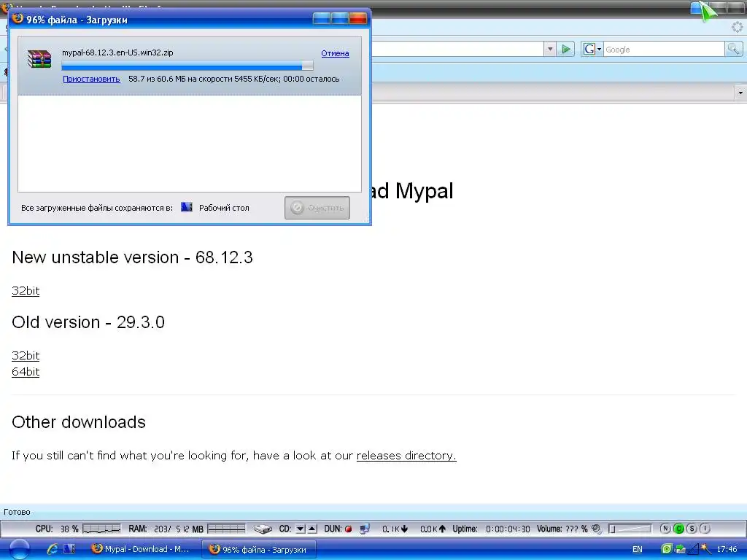This screenshot has width=747, height=560.
Task: Open the tab list dropdown arrow
Action: (x=740, y=93)
